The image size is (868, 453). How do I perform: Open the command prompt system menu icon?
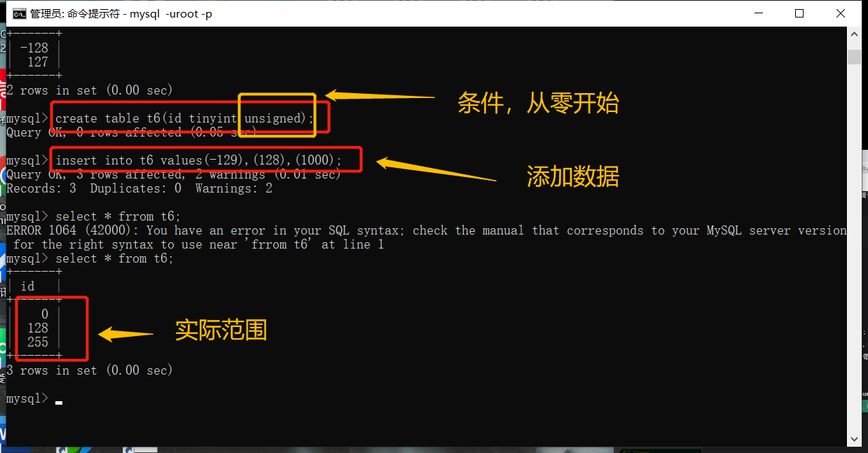point(20,13)
